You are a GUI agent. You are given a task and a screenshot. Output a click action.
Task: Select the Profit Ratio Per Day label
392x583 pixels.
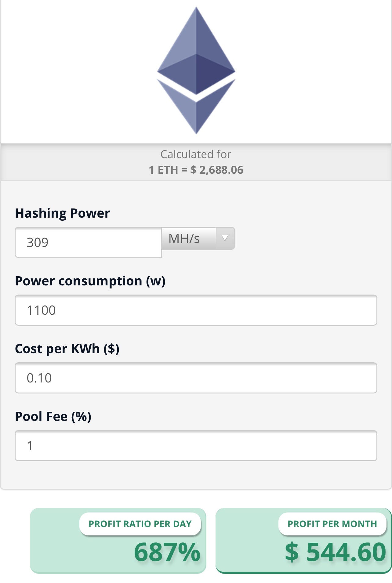[x=140, y=524]
